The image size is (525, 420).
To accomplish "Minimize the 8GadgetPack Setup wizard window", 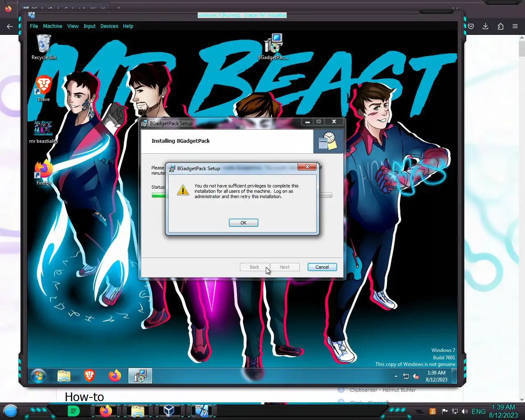I will 307,122.
